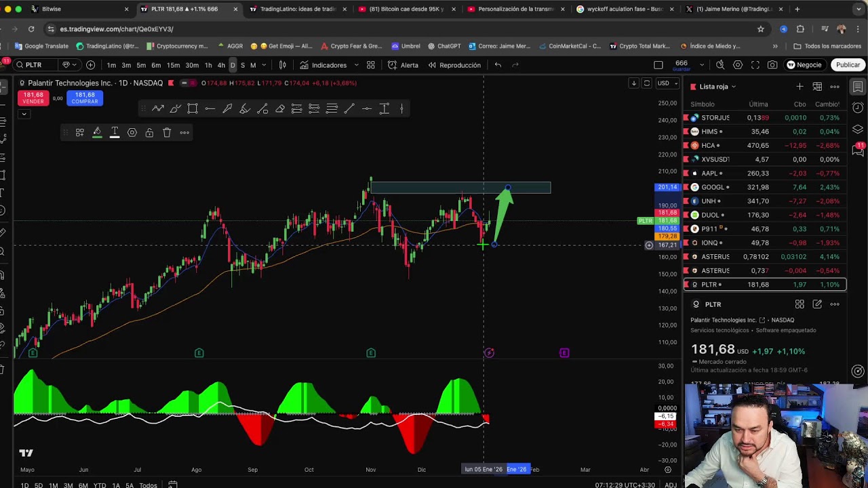
Task: Open Alerts panel clock icon in right sidebar
Action: coord(858,108)
